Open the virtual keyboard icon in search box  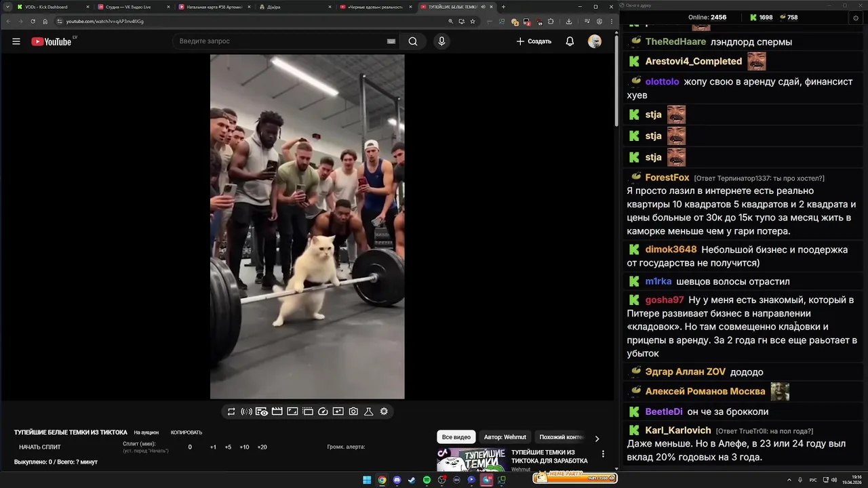tap(391, 41)
